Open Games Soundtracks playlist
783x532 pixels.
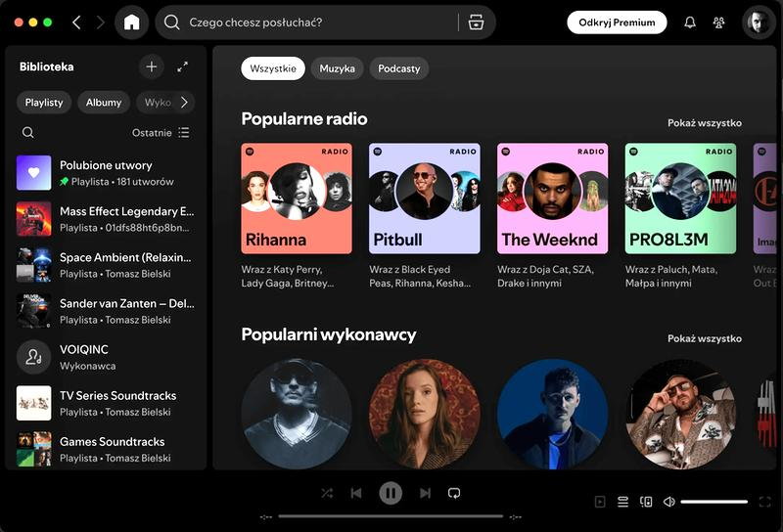click(106, 449)
